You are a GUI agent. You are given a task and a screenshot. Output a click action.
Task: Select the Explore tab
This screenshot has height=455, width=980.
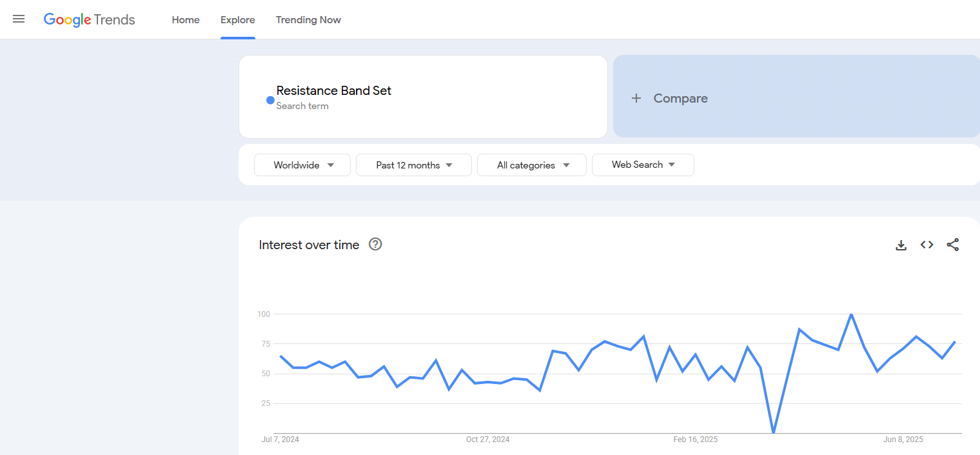237,20
